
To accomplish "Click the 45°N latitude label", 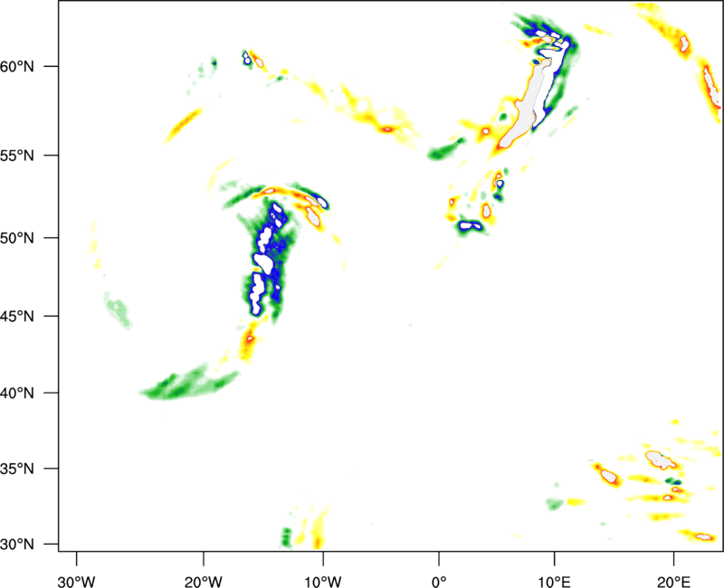I will click(17, 316).
